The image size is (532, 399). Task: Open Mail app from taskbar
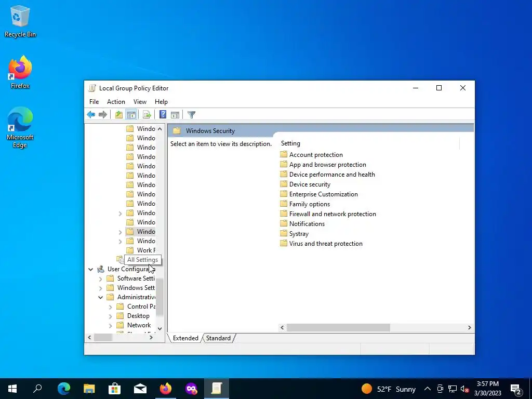(x=140, y=389)
